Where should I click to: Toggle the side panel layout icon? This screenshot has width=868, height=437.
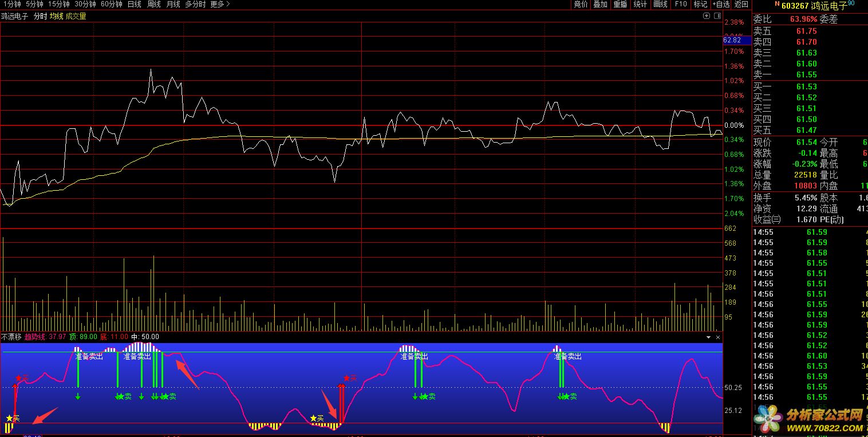tap(717, 16)
